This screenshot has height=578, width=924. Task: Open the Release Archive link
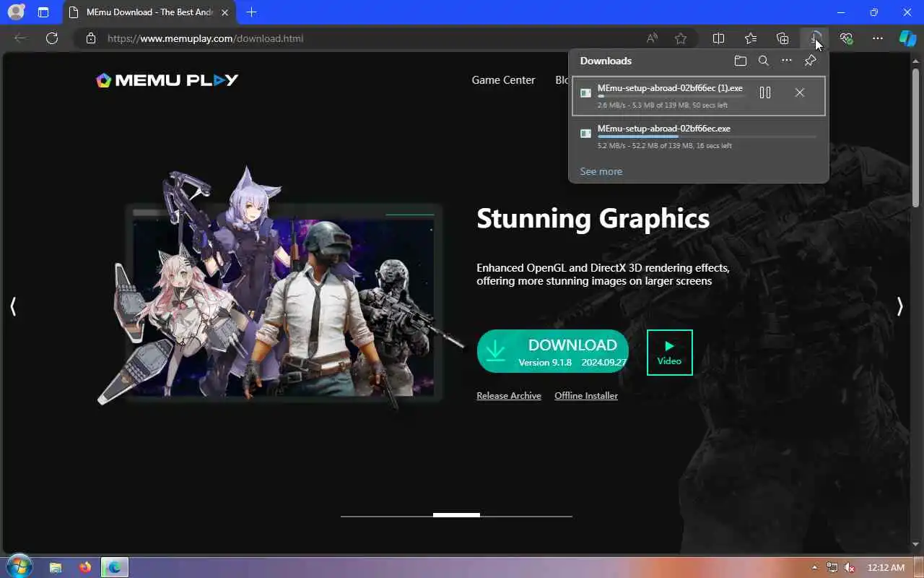(509, 395)
